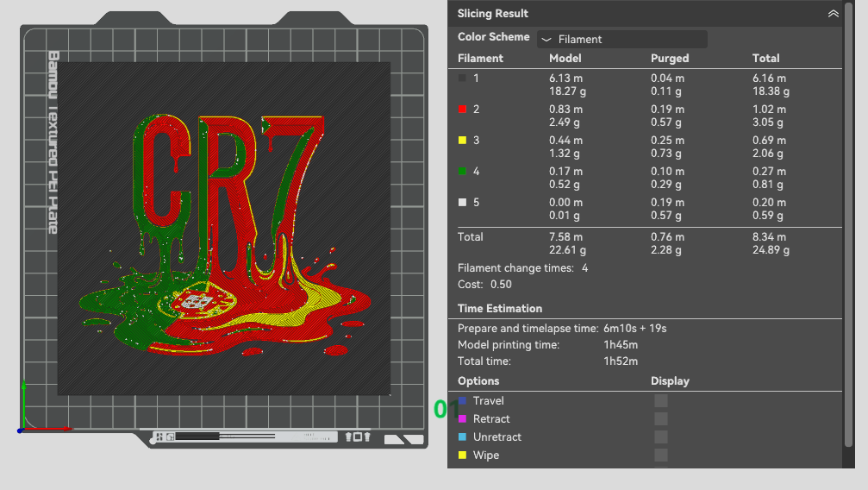Click the Model column header

(x=565, y=58)
